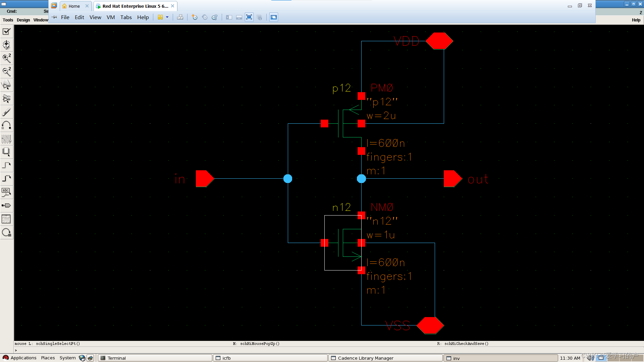Click the Zoom In by 2 tool
This screenshot has height=362, width=644.
6,58
